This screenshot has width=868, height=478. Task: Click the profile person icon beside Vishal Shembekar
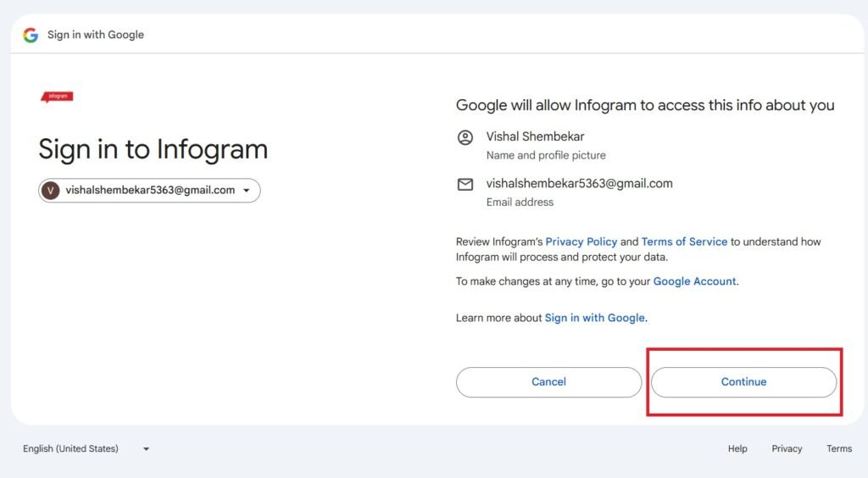pos(465,137)
